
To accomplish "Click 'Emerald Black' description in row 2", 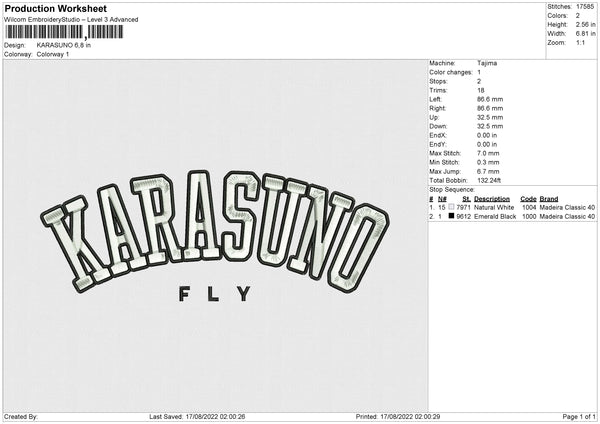I will (x=495, y=217).
